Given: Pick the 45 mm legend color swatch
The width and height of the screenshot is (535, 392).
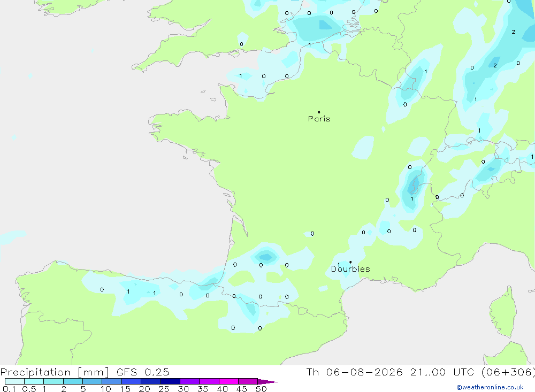Looking at the screenshot, I should click(248, 381).
